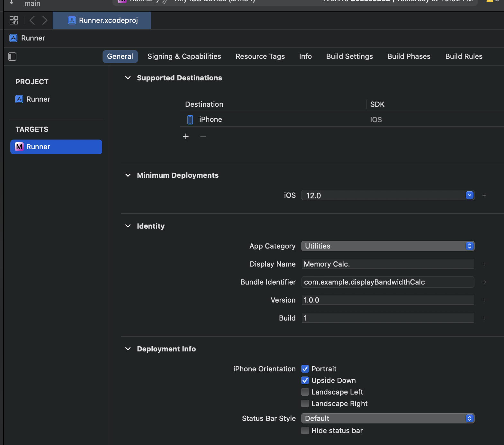Open the App Category dropdown
The image size is (504, 445).
tap(388, 246)
